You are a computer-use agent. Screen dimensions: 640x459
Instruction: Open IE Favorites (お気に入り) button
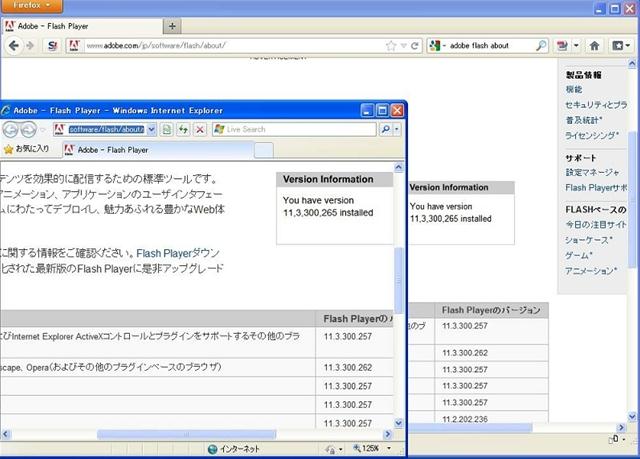click(x=26, y=149)
